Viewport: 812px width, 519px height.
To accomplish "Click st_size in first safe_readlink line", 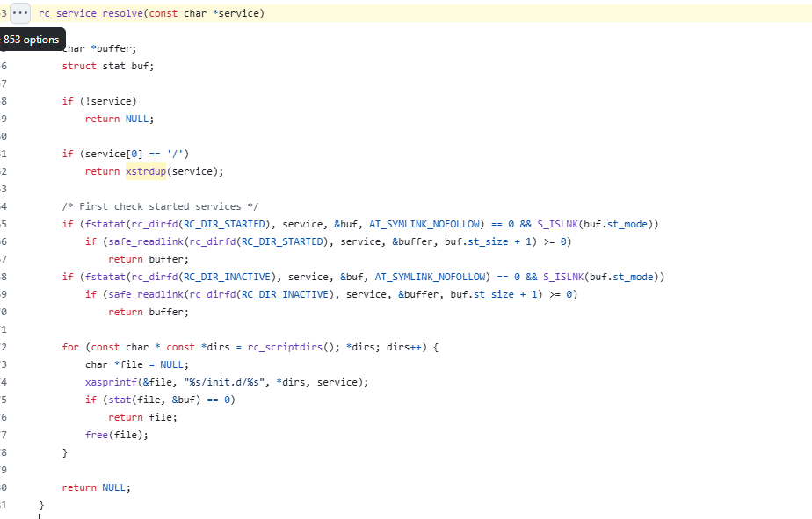I will coord(488,241).
